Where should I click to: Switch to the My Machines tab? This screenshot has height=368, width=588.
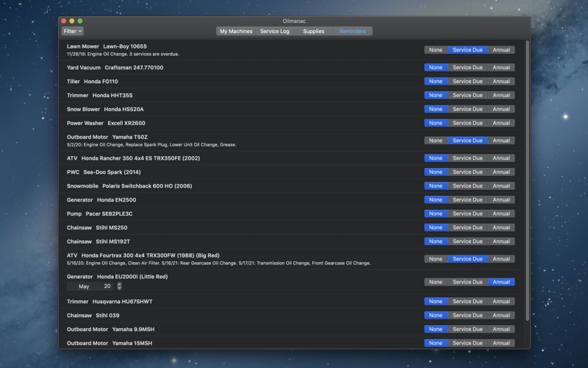[x=236, y=31]
